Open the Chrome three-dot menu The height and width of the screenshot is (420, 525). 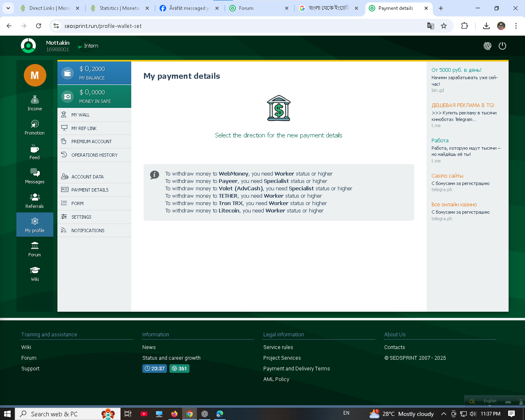[516, 26]
